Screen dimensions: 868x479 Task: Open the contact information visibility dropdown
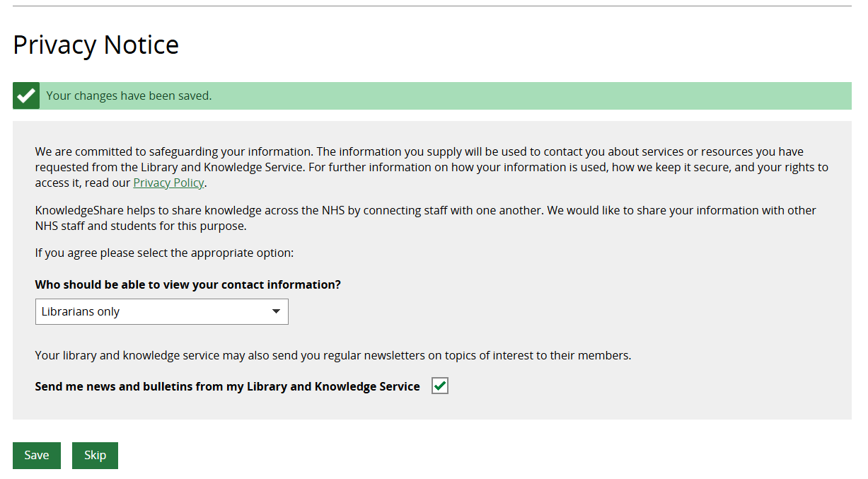pos(161,311)
